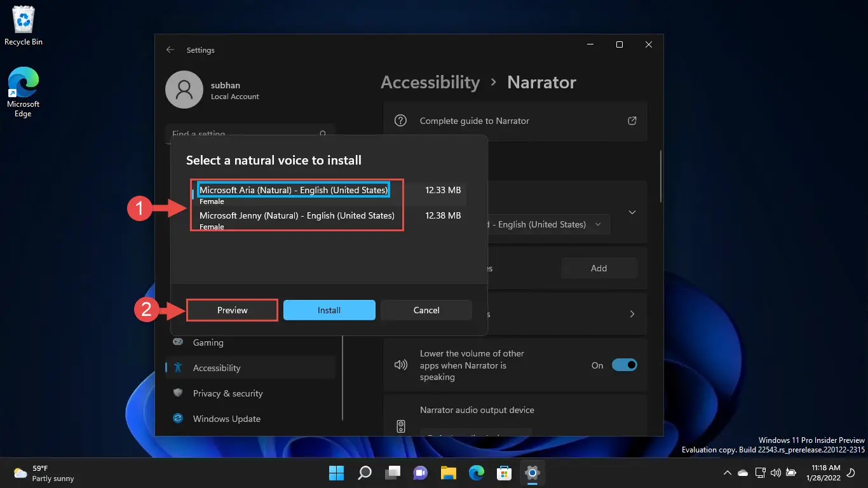Image resolution: width=868 pixels, height=488 pixels.
Task: Click the speaker icon beside Lower the volume
Action: [400, 365]
